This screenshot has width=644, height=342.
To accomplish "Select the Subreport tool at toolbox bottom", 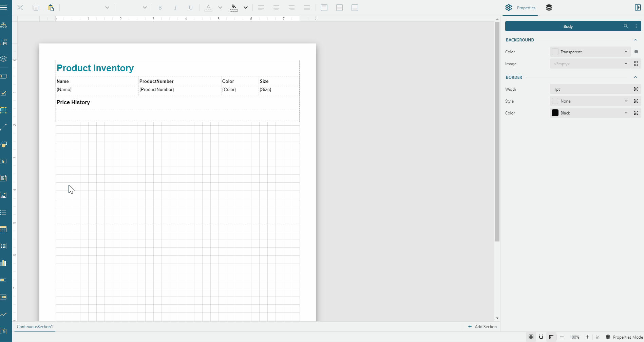I will pos(4,331).
